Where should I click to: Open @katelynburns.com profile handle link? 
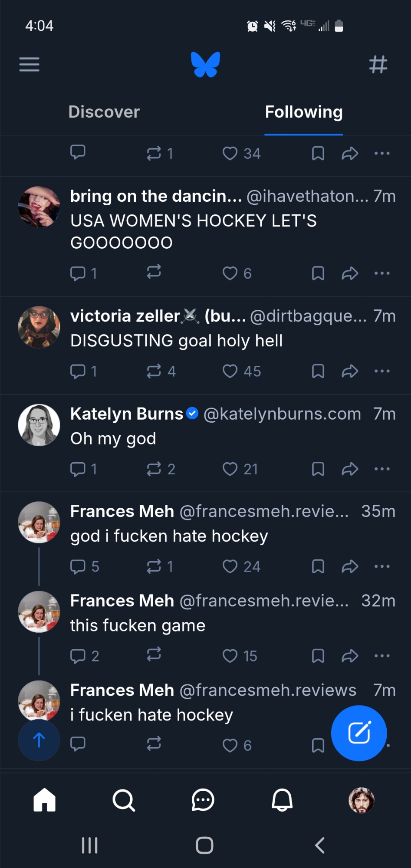pyautogui.click(x=282, y=414)
